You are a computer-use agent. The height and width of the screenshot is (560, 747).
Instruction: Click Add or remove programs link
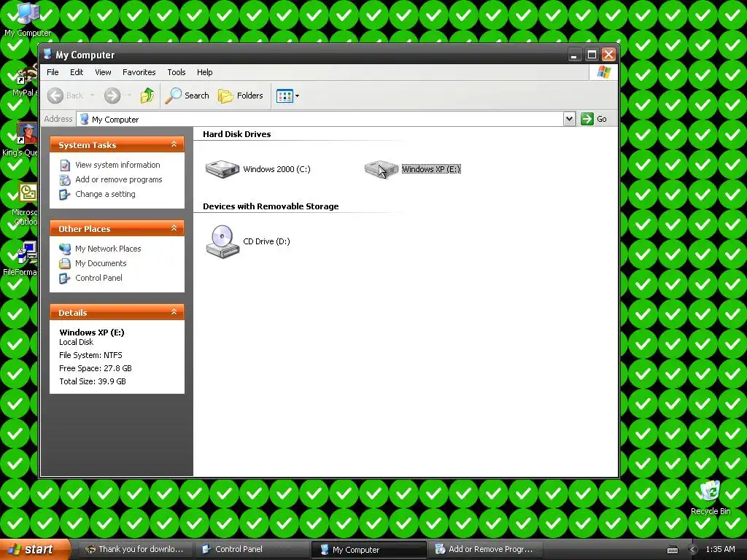119,179
